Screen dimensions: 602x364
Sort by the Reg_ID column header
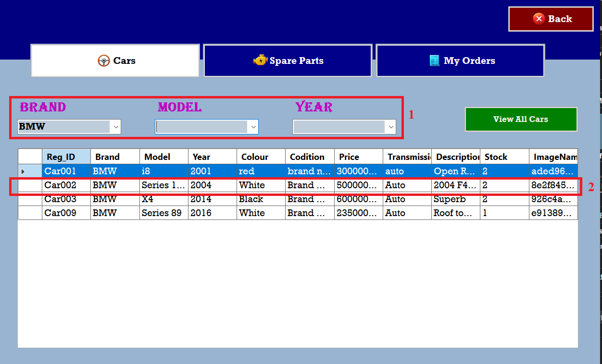[x=66, y=157]
